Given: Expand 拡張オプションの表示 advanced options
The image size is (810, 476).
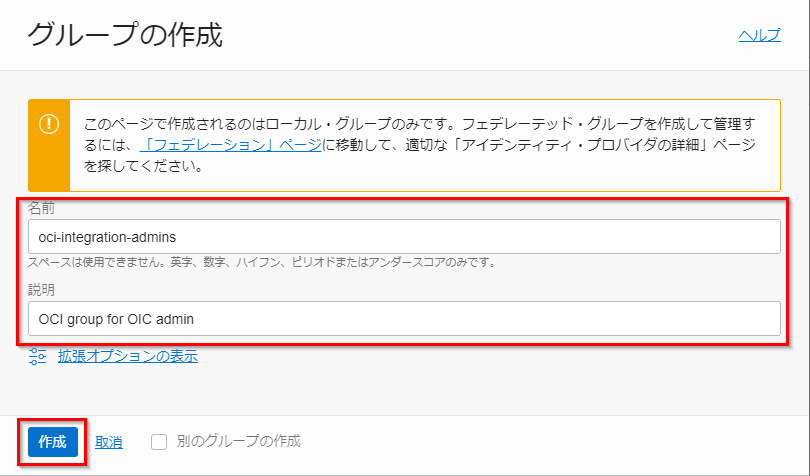Looking at the screenshot, I should click(127, 355).
